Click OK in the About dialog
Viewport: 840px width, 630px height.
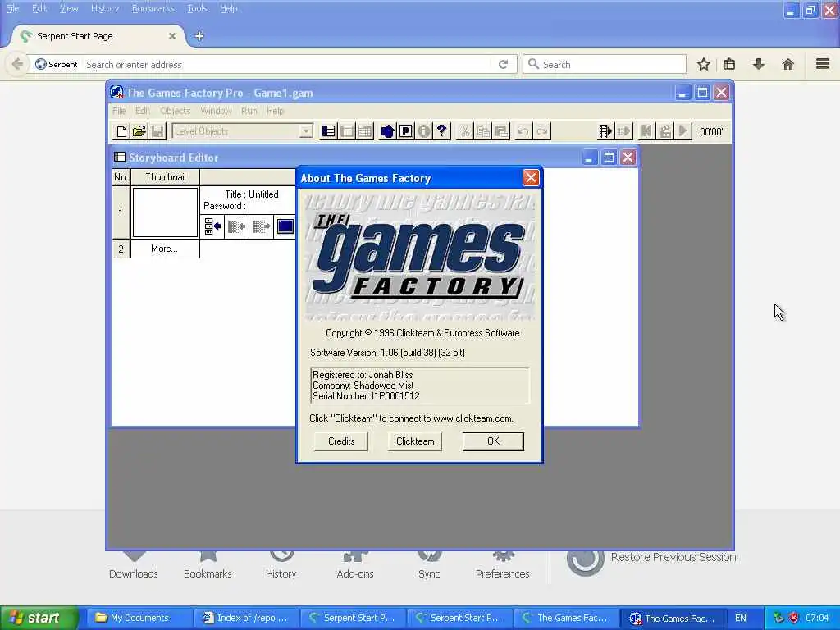click(x=493, y=441)
